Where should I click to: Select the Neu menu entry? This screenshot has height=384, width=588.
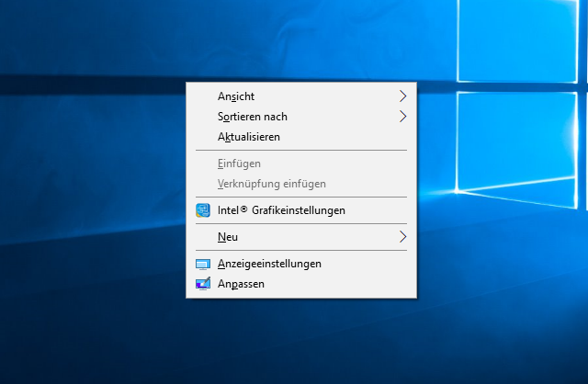pyautogui.click(x=228, y=237)
